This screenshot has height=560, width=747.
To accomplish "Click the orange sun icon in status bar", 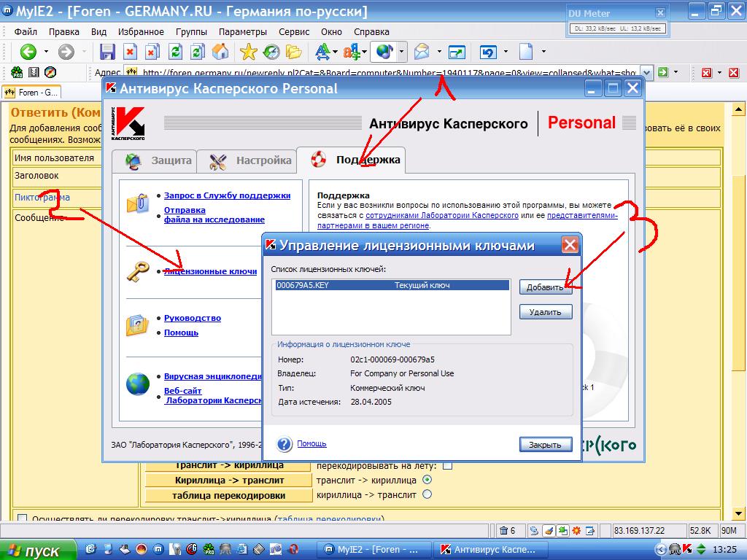I will [x=576, y=531].
